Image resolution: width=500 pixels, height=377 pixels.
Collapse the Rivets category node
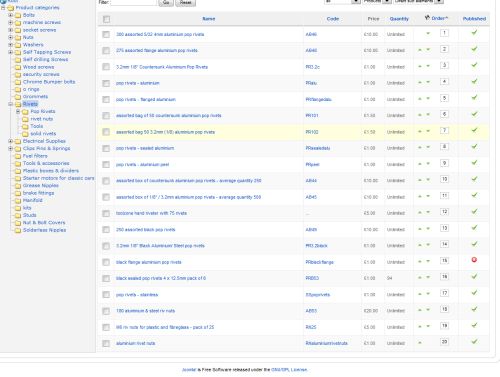coord(10,104)
